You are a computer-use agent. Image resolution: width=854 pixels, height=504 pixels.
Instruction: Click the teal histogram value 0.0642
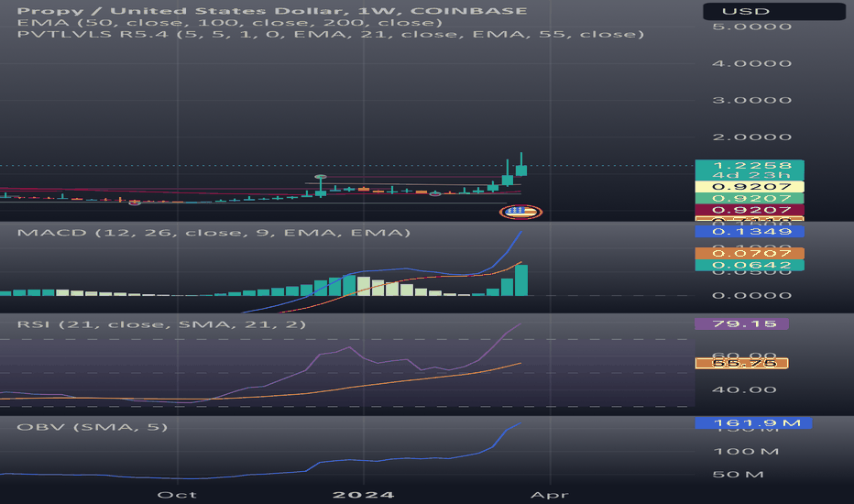(750, 266)
